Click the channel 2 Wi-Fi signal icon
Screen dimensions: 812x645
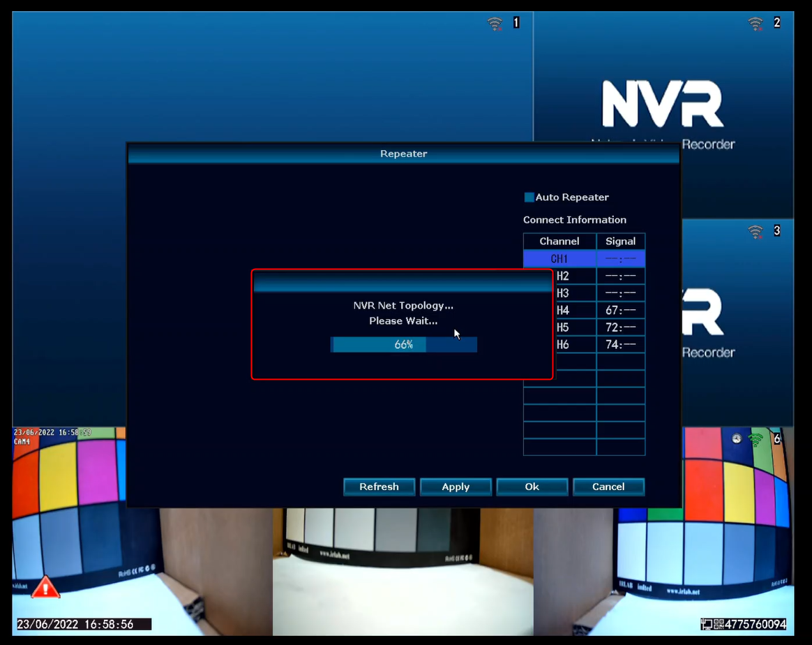point(755,24)
